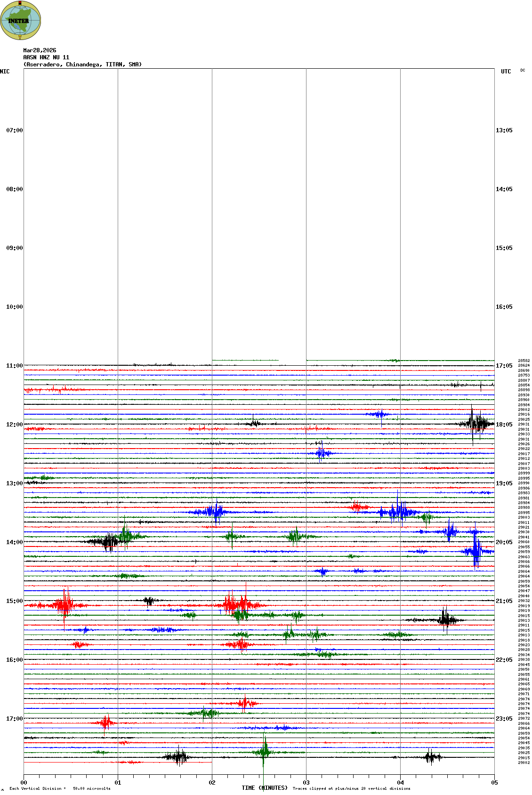The image size is (532, 795).
Task: Click the 03 minute tick label on x-axis
Action: pyautogui.click(x=306, y=783)
